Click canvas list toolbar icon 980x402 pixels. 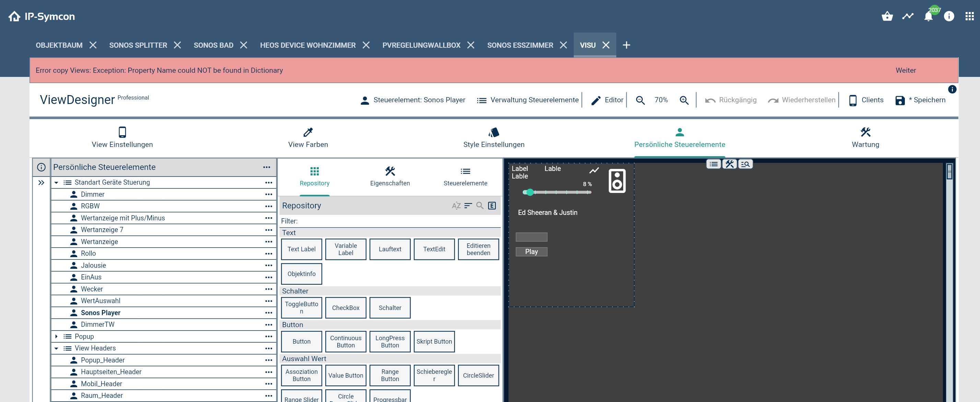(x=714, y=164)
